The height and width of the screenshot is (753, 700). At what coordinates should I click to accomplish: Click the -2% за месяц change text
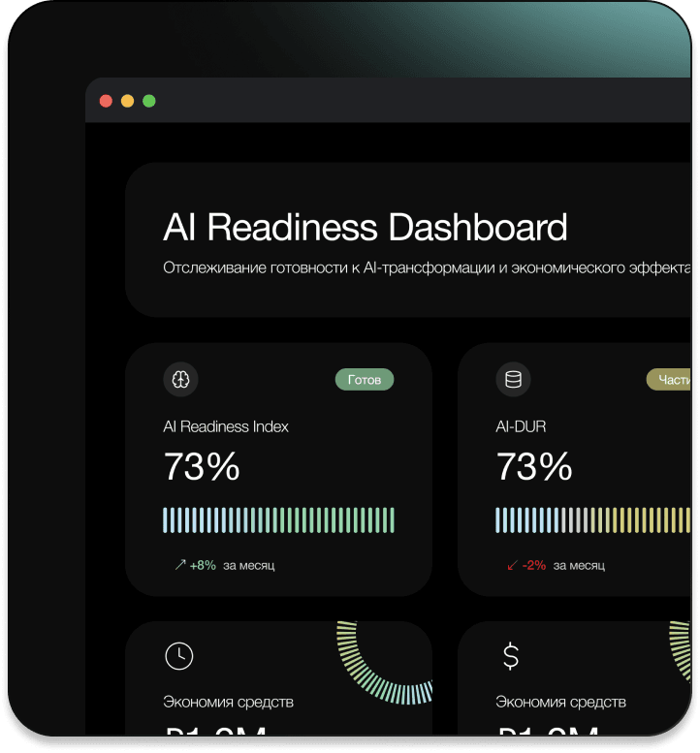(x=563, y=565)
